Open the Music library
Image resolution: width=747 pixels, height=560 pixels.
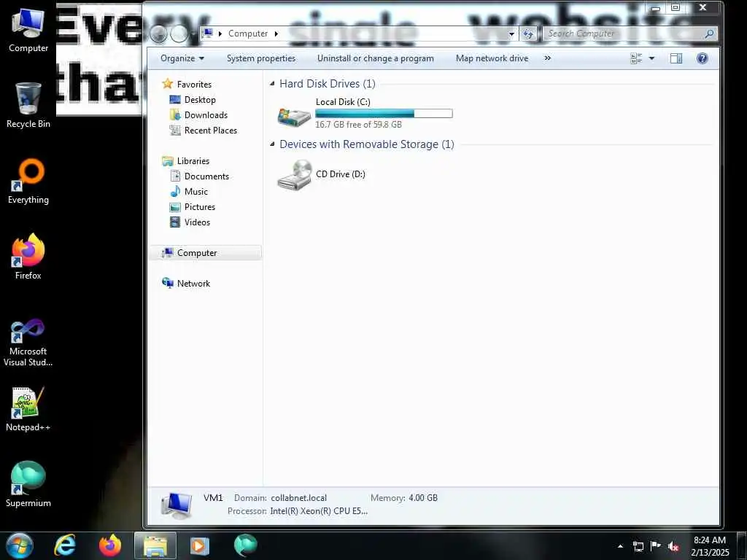[196, 192]
